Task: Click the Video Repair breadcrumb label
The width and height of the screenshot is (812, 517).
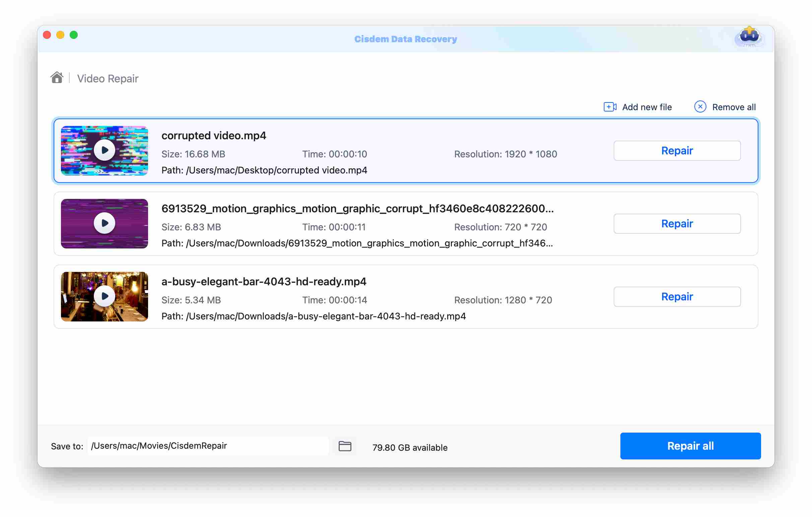Action: pos(108,78)
